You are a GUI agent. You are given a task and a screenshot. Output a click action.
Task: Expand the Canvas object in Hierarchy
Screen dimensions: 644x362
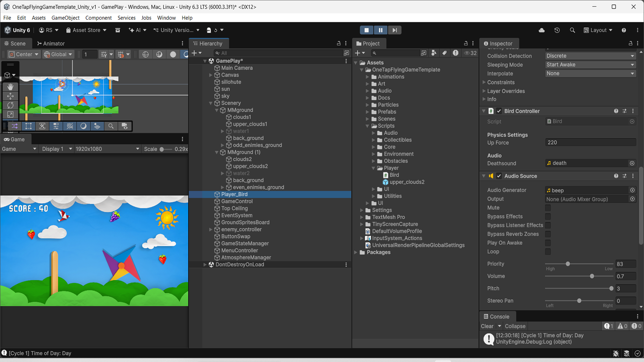(211, 75)
